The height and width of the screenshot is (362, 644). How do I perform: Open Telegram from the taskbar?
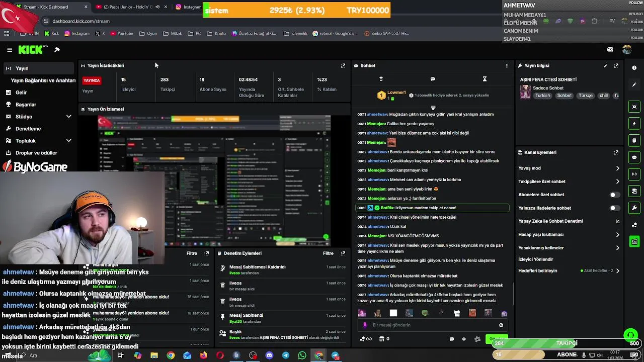286,355
